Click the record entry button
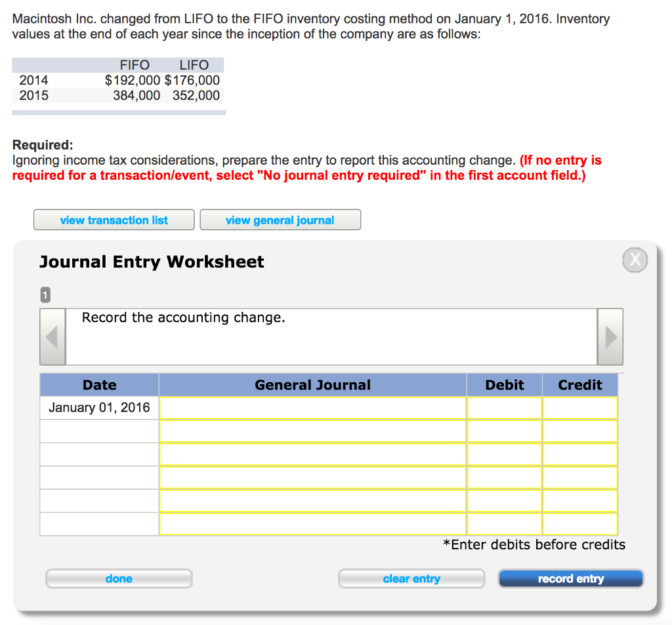The height and width of the screenshot is (625, 672). (571, 578)
